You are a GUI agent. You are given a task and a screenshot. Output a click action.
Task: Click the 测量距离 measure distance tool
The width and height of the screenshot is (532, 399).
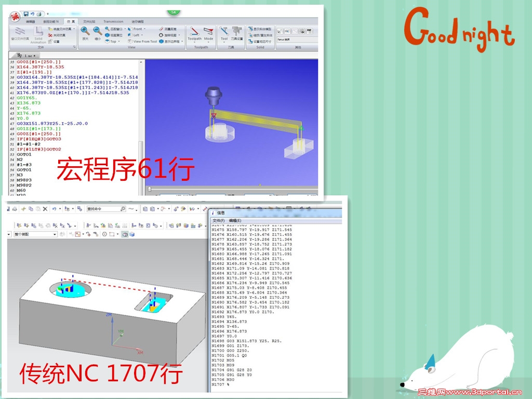[168, 29]
